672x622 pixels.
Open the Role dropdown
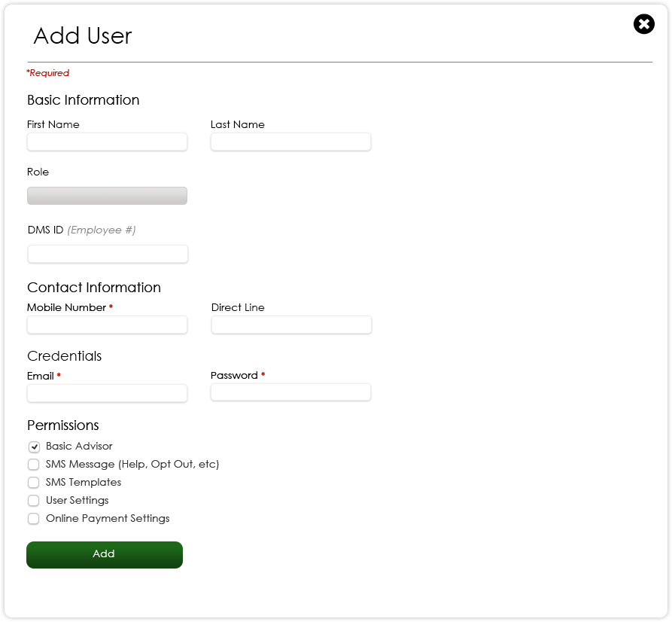107,196
